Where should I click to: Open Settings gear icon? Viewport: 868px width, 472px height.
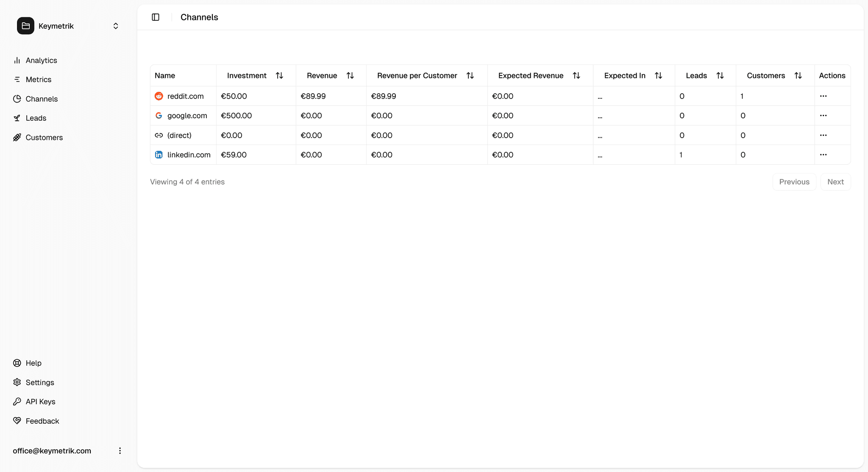(17, 382)
